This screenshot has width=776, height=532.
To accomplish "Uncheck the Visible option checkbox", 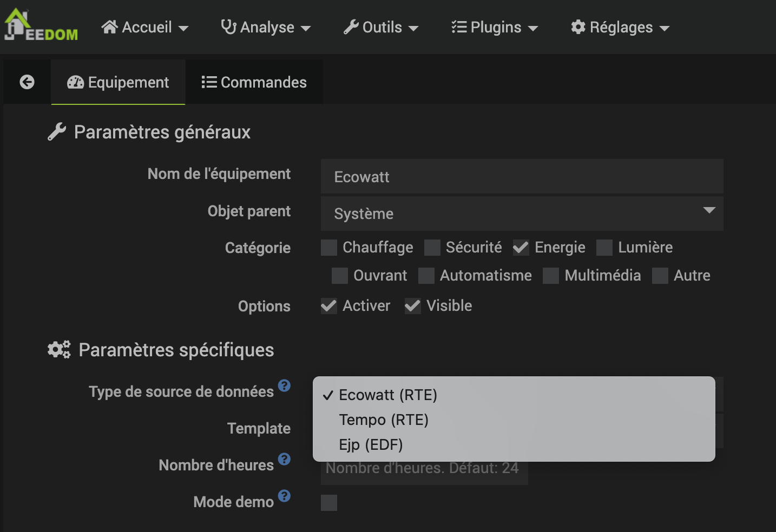I will [412, 306].
